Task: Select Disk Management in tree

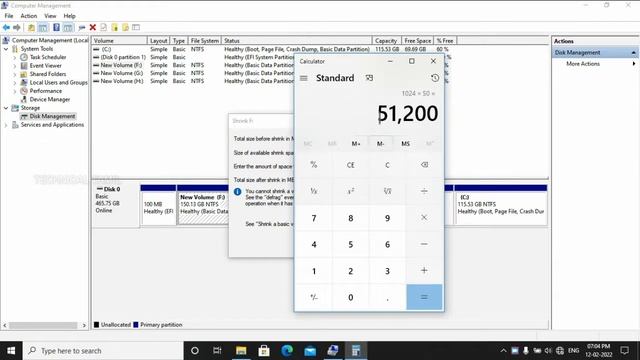Action: coord(52,116)
